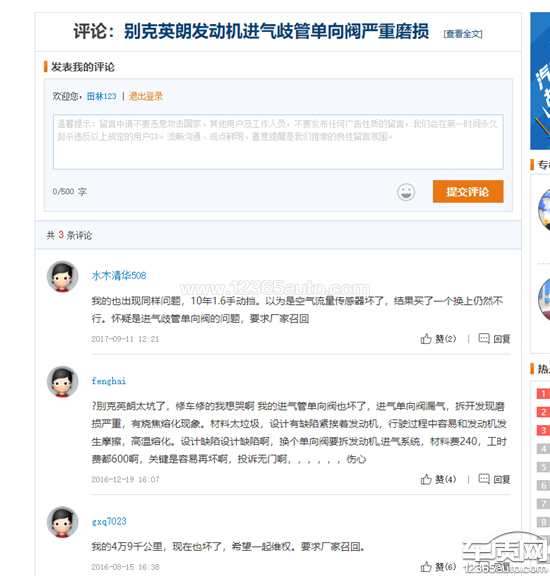Open the emoji smiley picker
The image size is (550, 576).
[x=406, y=192]
